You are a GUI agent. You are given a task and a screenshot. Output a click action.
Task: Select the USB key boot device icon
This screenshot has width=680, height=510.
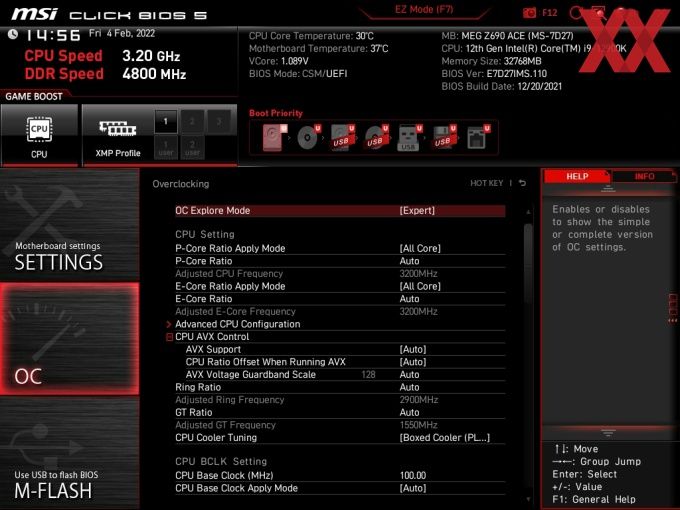(x=409, y=137)
